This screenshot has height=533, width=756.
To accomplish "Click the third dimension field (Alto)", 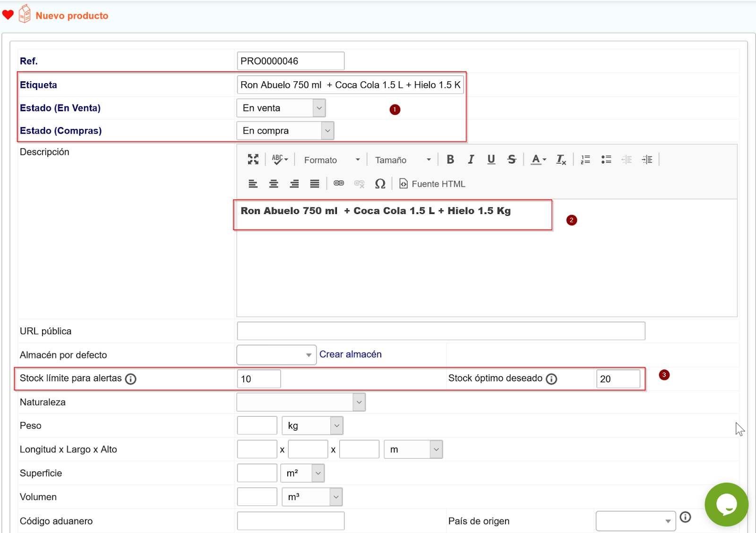I will click(359, 449).
